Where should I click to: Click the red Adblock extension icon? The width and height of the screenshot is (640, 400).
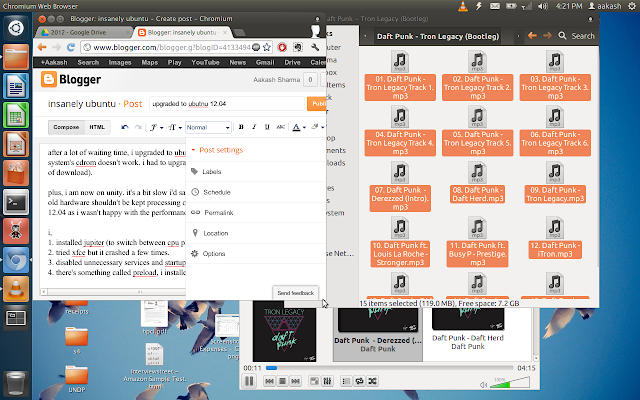[282, 47]
